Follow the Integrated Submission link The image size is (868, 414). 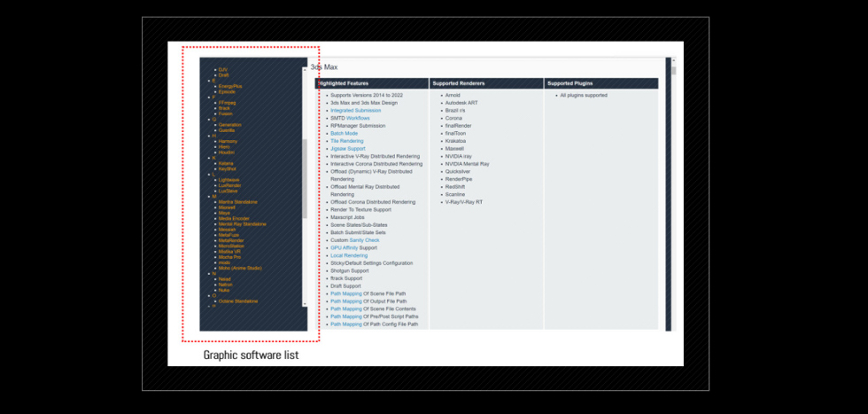coord(355,110)
